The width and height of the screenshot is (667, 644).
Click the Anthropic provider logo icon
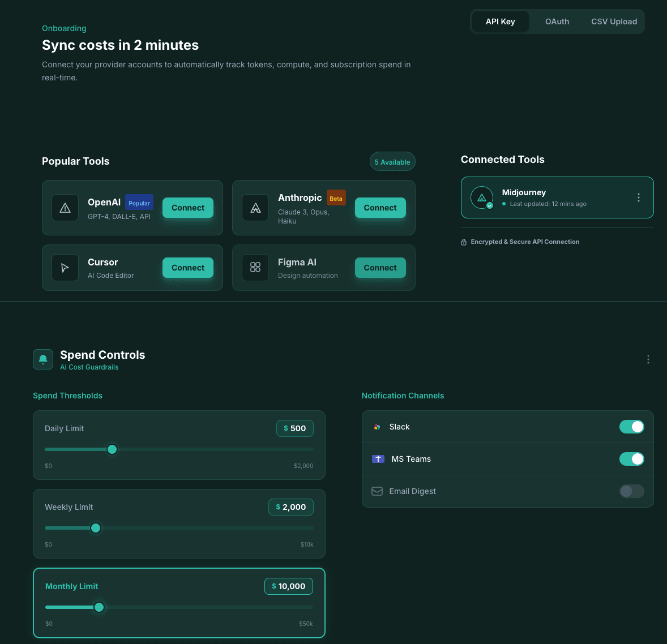(x=255, y=208)
